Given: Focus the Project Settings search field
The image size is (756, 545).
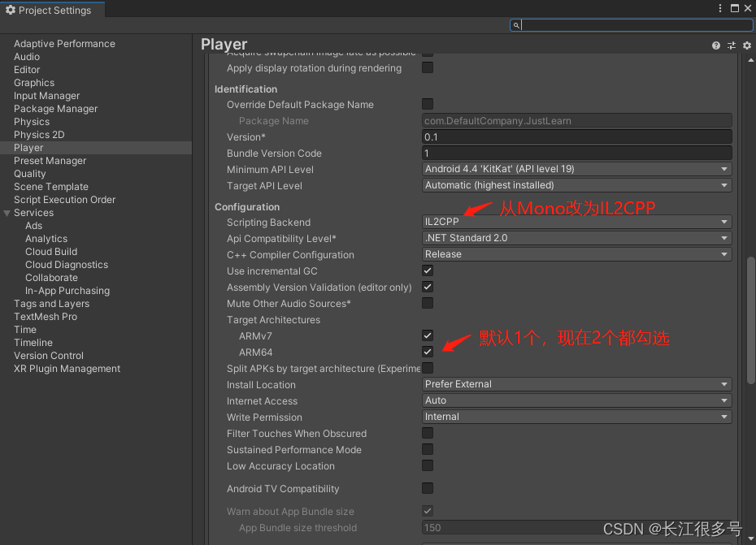Looking at the screenshot, I should click(632, 25).
